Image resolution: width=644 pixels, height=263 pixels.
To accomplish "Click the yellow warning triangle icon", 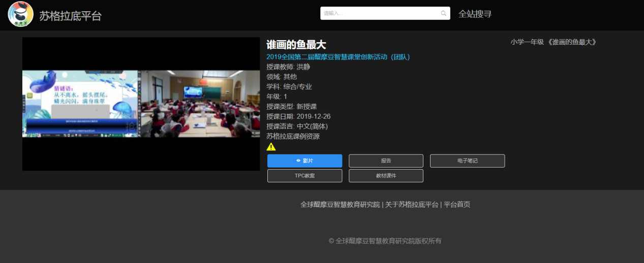I will click(x=271, y=147).
